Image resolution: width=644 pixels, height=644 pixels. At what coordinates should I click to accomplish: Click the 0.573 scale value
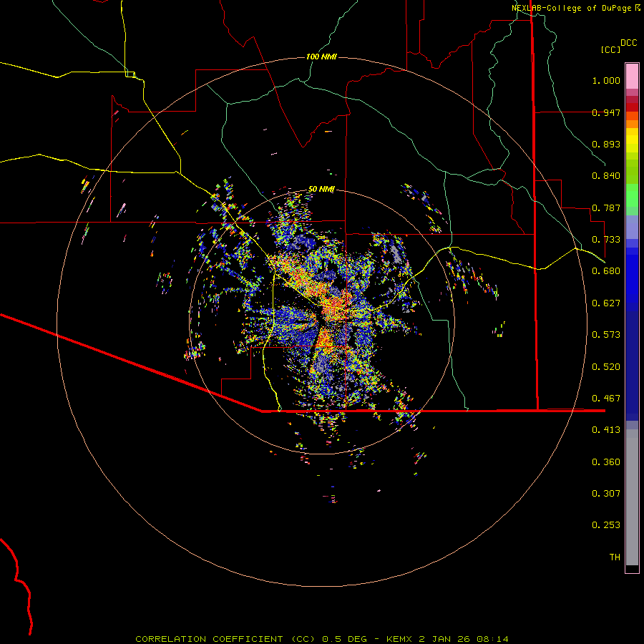[x=606, y=335]
